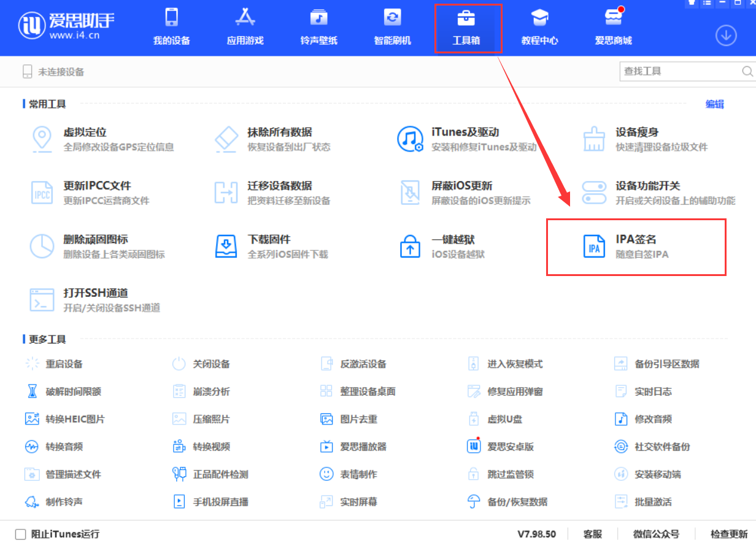Click 未连接设备 status label

pyautogui.click(x=61, y=72)
